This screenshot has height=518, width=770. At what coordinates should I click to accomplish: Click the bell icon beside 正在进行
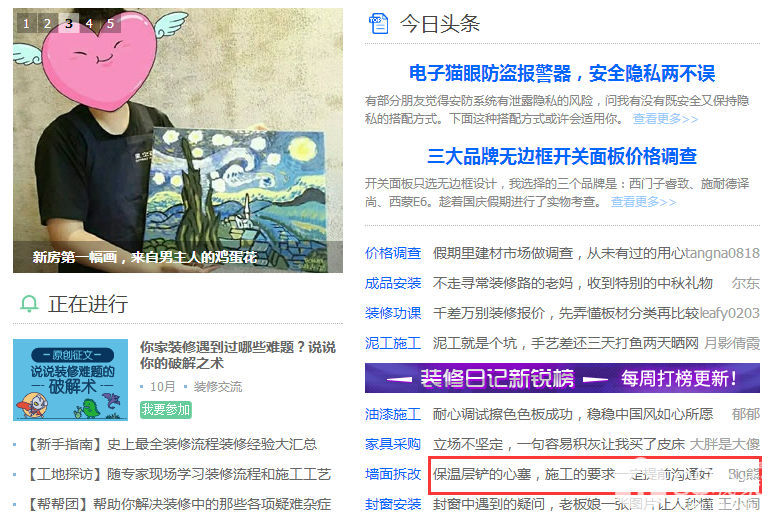29,304
